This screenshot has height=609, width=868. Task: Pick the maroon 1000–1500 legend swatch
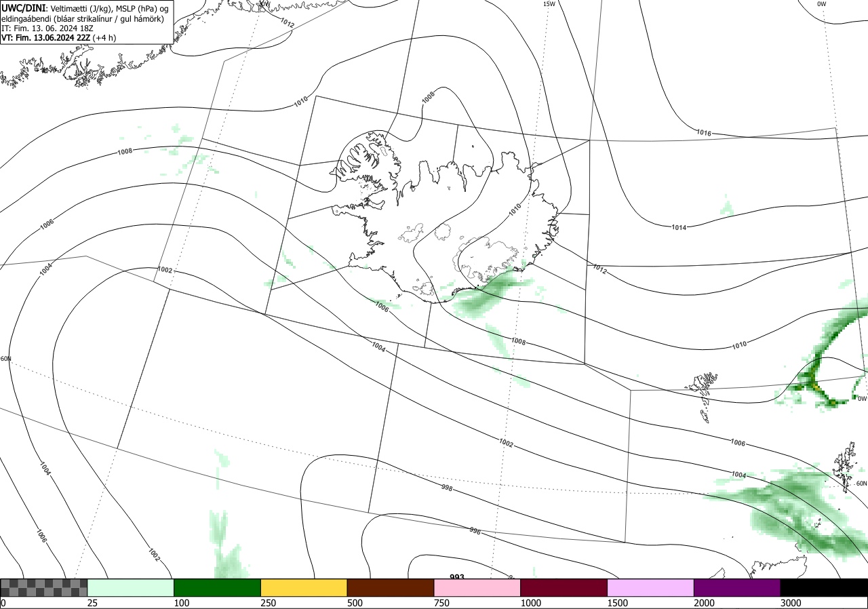coord(564,587)
